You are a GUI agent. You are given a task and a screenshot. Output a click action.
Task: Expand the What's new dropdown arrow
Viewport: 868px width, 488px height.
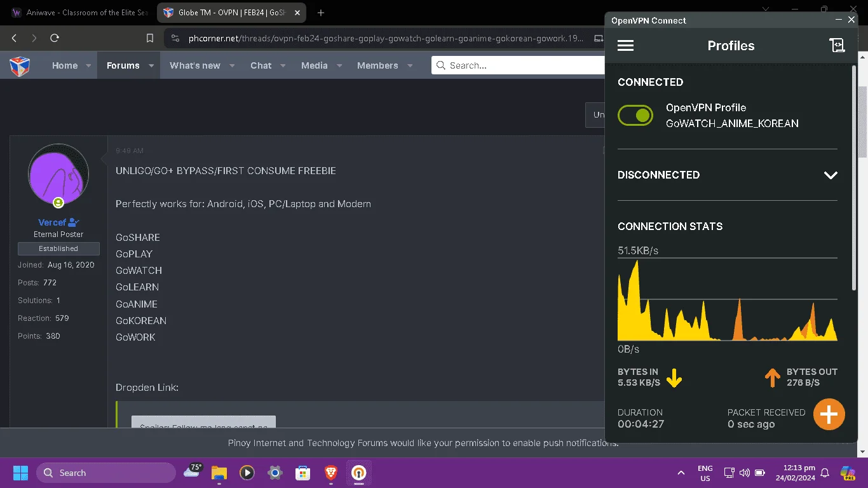[x=232, y=65]
